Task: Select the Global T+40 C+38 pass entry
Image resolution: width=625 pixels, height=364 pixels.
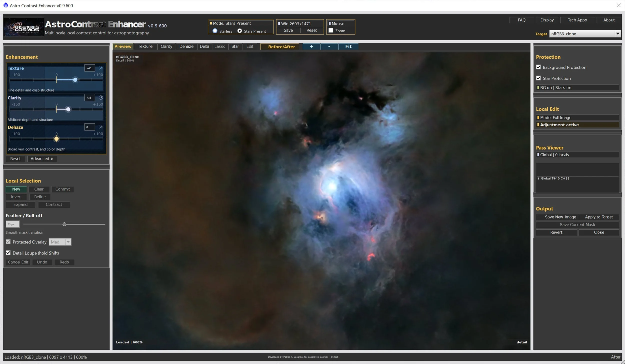Action: tap(577, 178)
